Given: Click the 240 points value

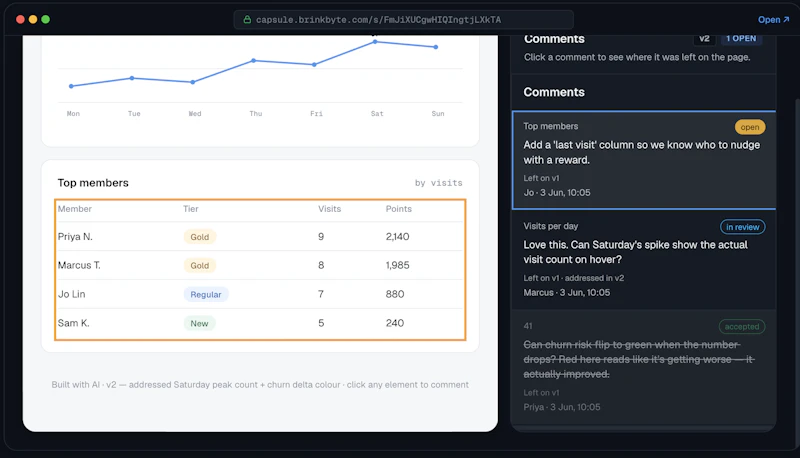Looking at the screenshot, I should click(x=395, y=323).
